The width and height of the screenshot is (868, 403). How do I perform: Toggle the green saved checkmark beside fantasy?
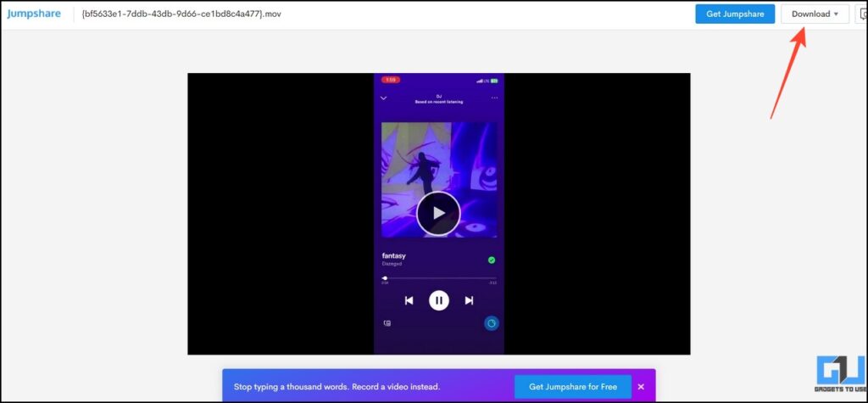pyautogui.click(x=492, y=260)
